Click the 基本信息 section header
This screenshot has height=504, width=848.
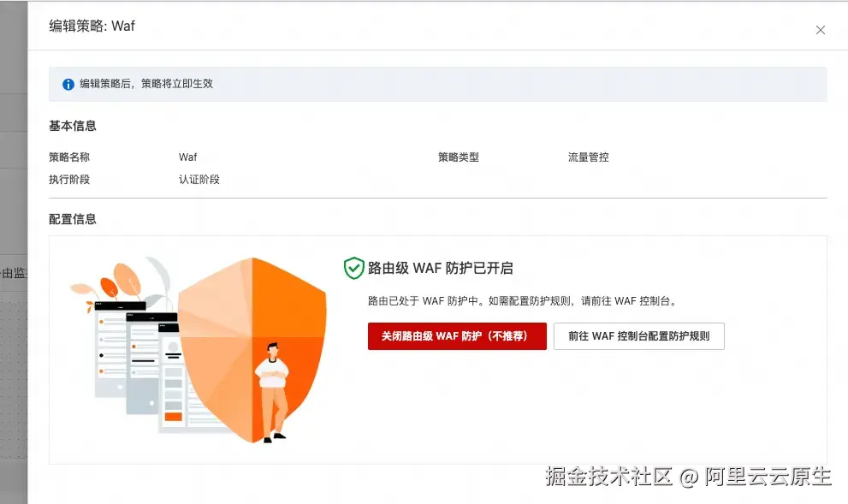pos(74,126)
